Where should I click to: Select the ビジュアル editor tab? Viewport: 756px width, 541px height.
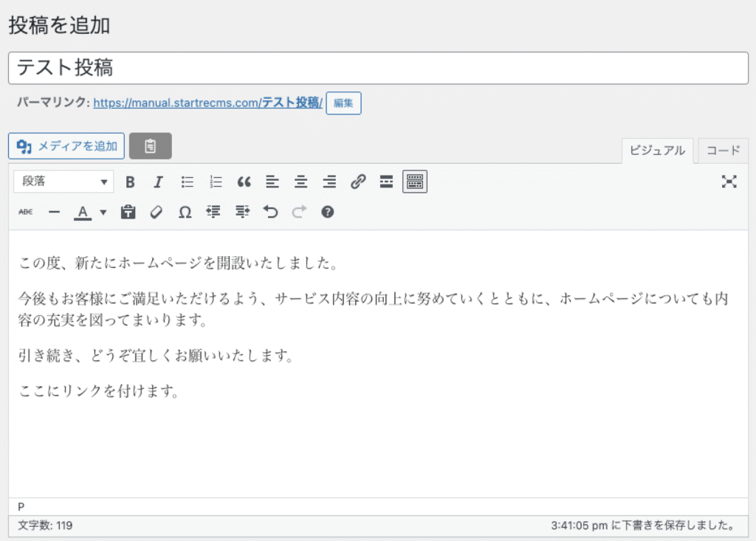click(x=657, y=151)
